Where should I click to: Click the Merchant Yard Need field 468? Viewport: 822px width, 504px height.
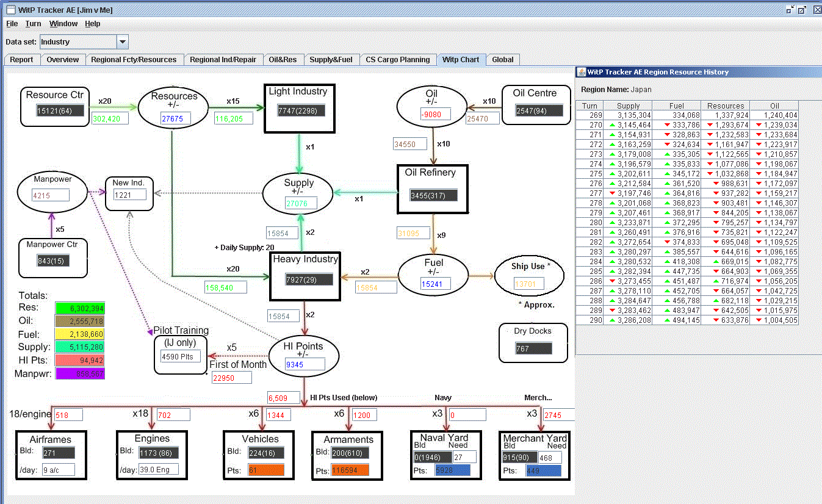click(x=550, y=457)
